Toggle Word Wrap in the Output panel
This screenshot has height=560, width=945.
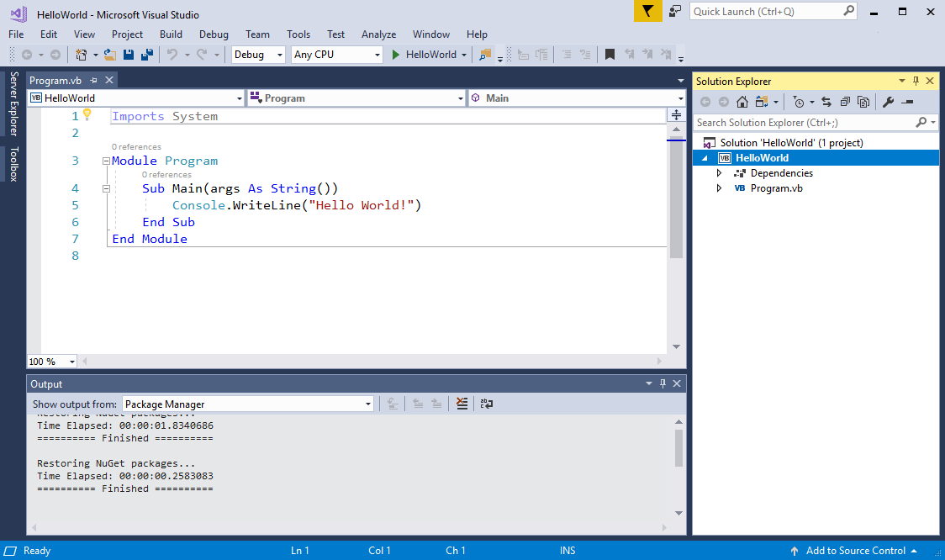pos(486,404)
